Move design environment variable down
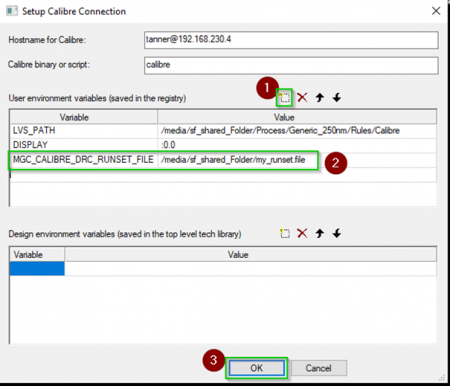 tap(337, 233)
